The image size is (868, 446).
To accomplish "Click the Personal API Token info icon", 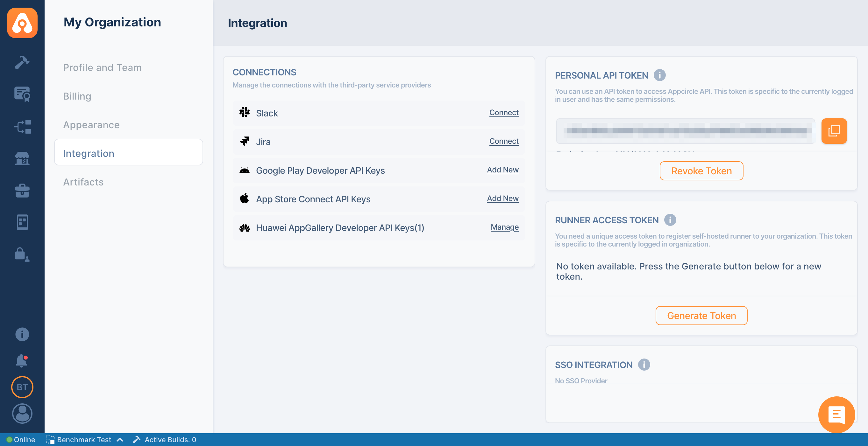I will pos(659,75).
